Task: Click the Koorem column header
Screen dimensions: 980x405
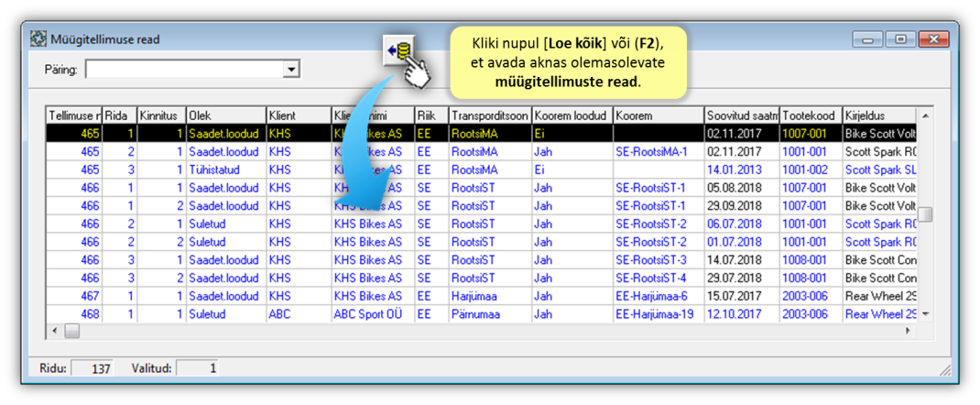Action: point(657,116)
